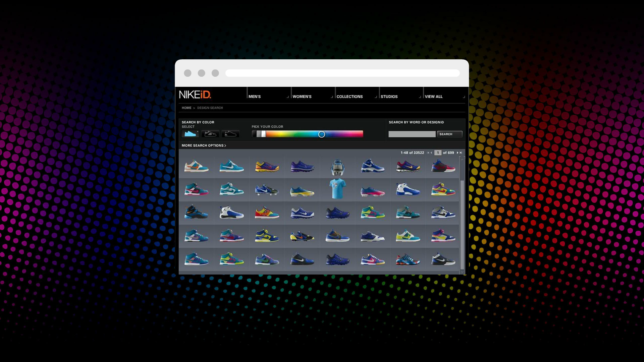Image resolution: width=644 pixels, height=362 pixels.
Task: Open the COLLECTIONS menu
Action: tap(349, 97)
